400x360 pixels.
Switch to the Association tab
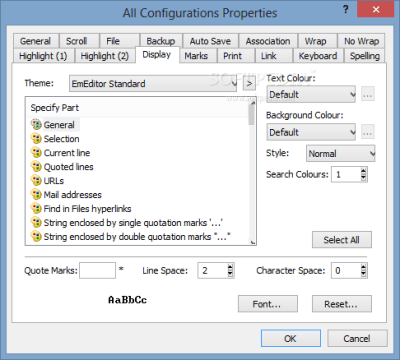tap(268, 41)
